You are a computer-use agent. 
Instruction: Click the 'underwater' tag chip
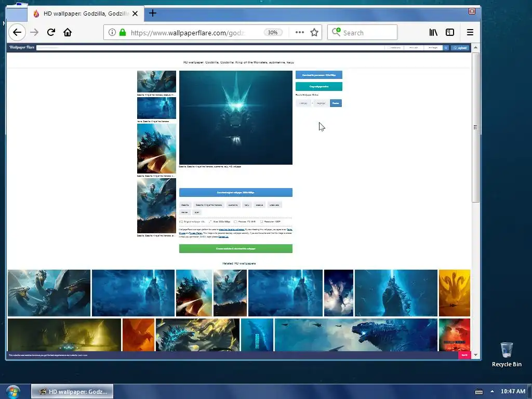click(274, 205)
